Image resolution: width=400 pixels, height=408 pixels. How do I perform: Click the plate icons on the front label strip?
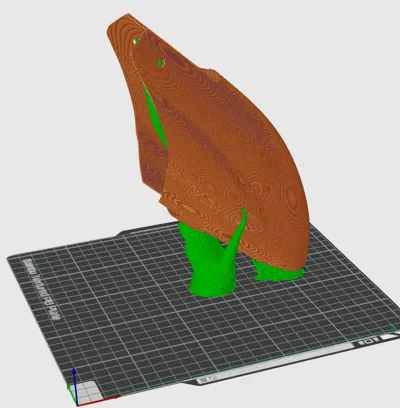(x=369, y=341)
